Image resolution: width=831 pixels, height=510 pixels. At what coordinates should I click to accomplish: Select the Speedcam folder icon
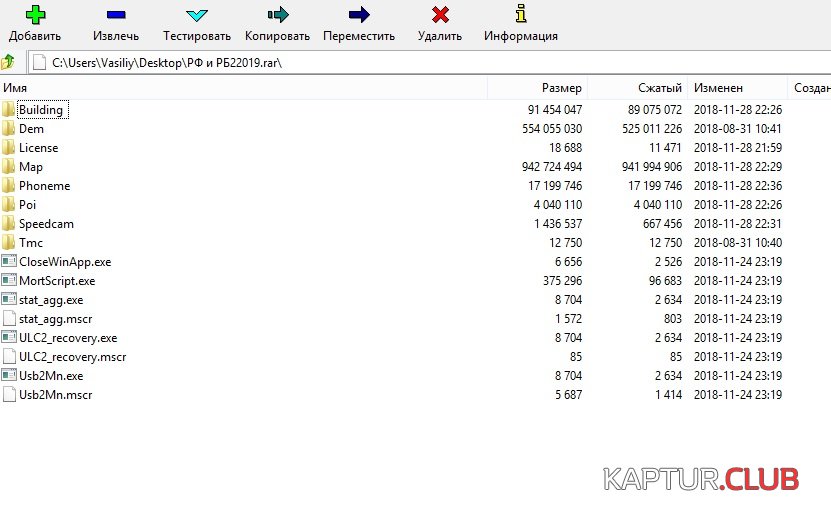(9, 224)
